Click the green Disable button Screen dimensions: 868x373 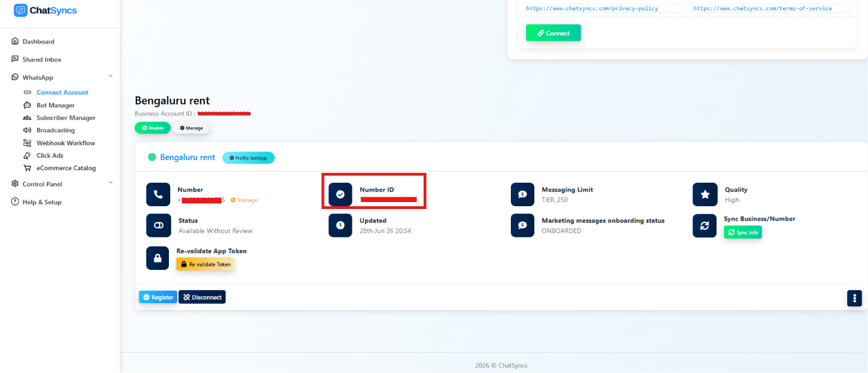click(152, 128)
